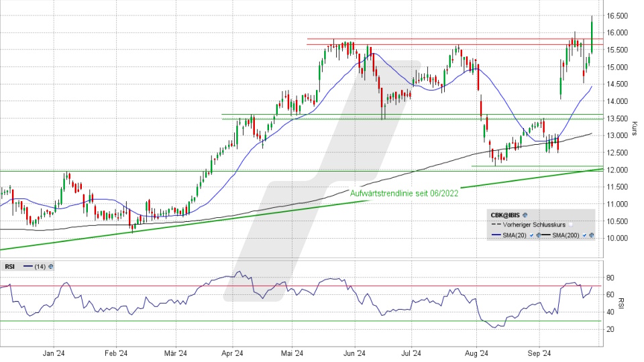
Task: Click the Feb '24 date label
Action: (116, 353)
